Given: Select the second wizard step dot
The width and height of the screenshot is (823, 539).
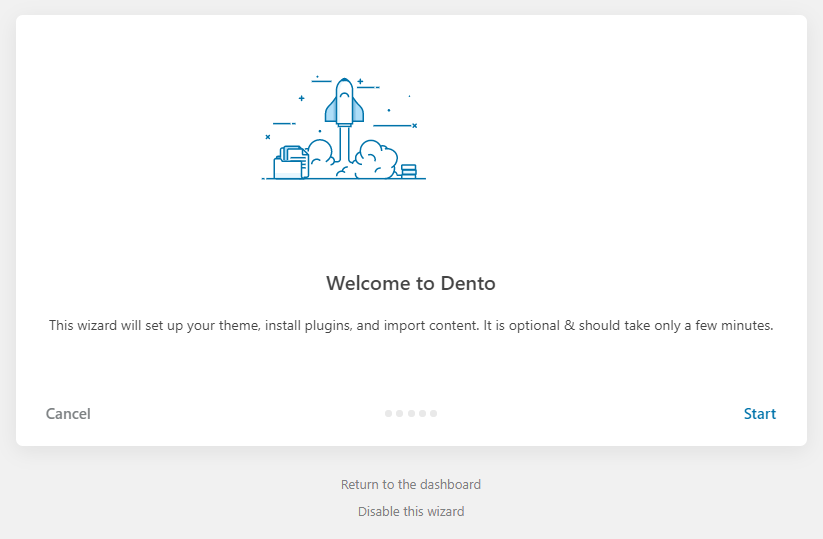Looking at the screenshot, I should coord(399,413).
